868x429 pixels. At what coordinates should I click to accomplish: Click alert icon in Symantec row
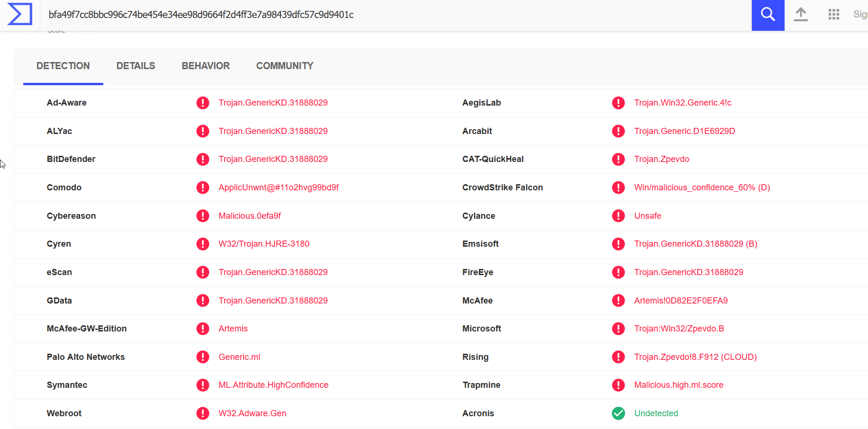[x=203, y=385]
